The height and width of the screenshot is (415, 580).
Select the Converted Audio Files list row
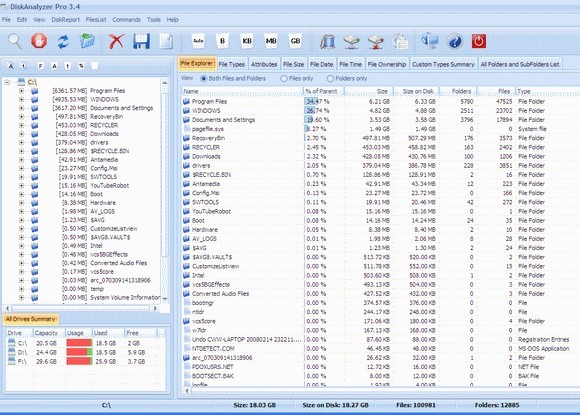tap(381, 294)
